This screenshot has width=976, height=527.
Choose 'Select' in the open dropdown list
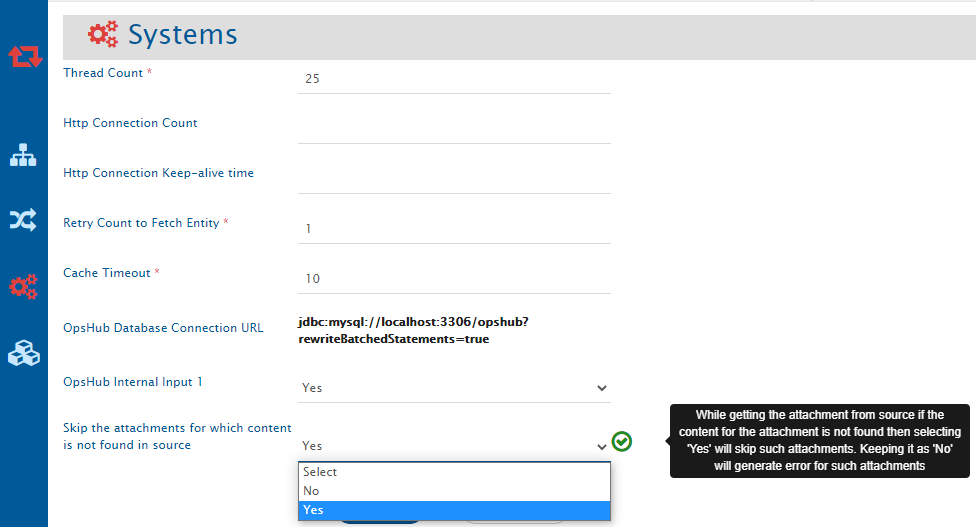pyautogui.click(x=454, y=472)
